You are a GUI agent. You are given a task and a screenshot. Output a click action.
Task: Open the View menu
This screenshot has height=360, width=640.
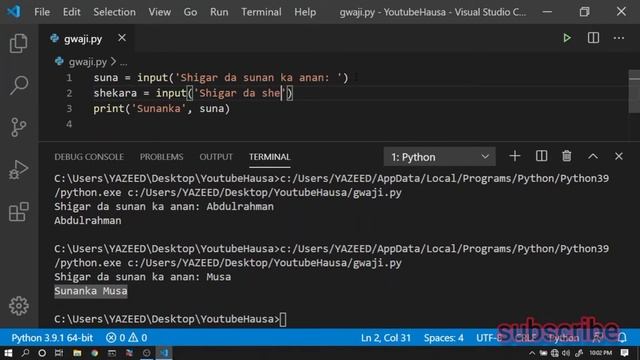pyautogui.click(x=160, y=12)
